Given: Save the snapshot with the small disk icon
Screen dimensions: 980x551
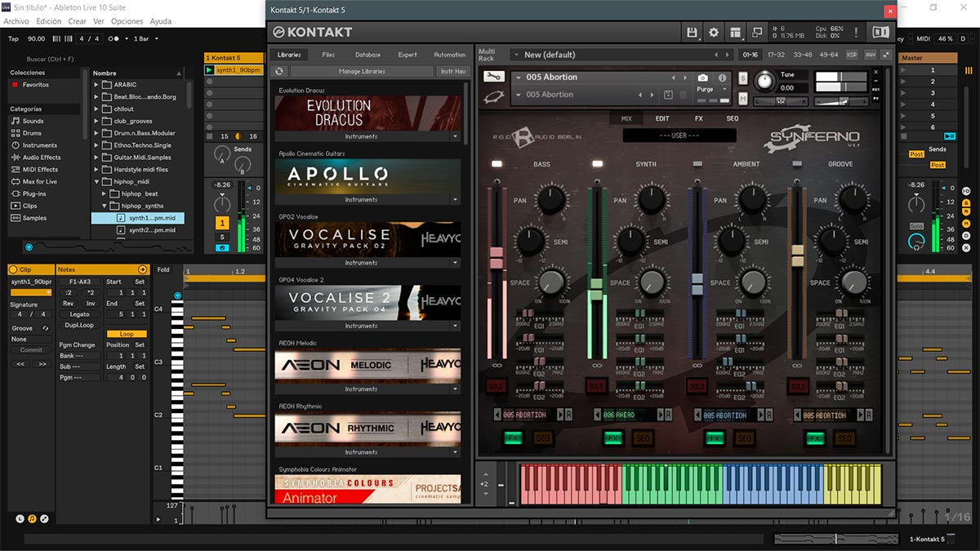Looking at the screenshot, I should [x=668, y=95].
